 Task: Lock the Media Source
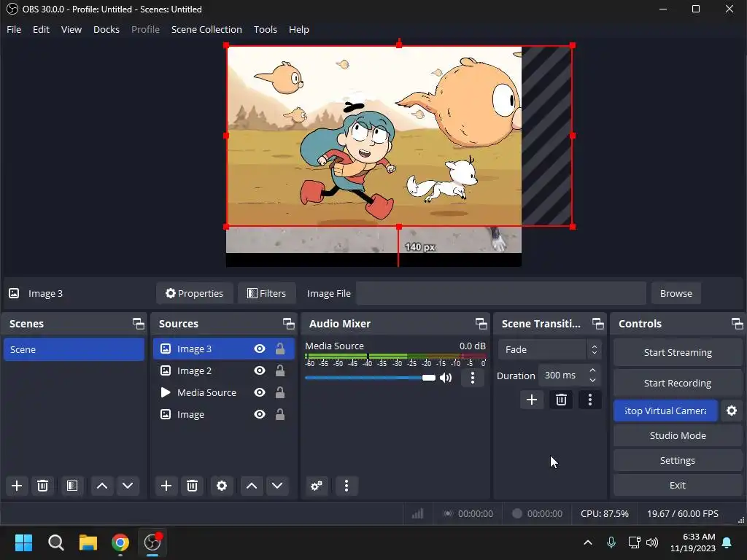(280, 392)
